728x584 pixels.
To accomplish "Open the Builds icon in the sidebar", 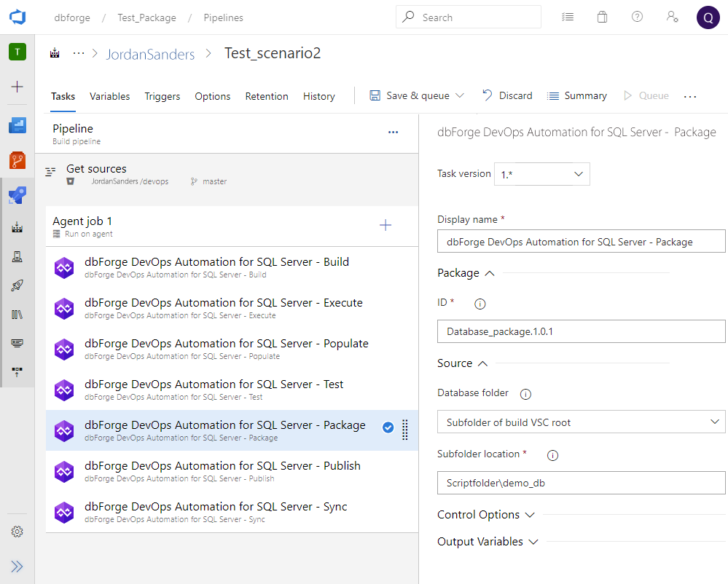I will (17, 227).
